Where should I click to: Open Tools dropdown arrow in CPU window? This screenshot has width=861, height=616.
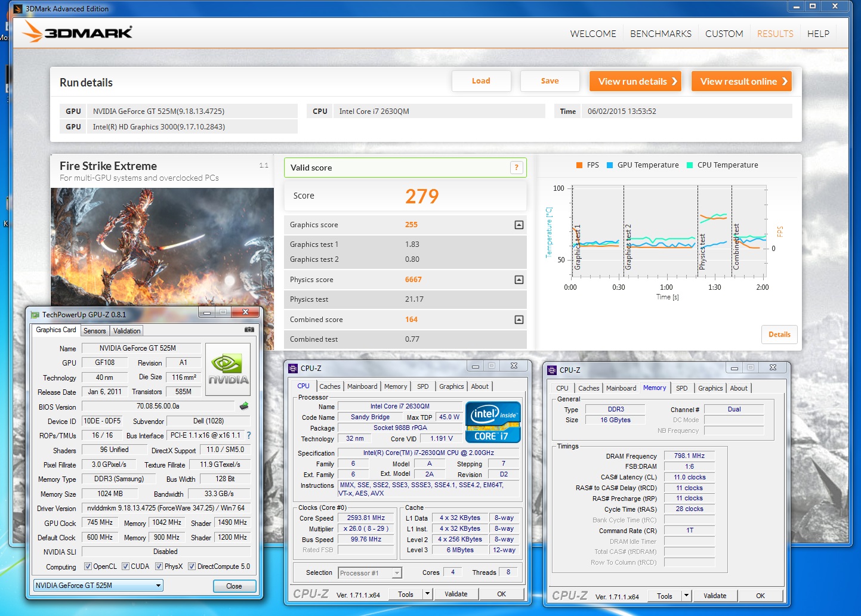pyautogui.click(x=427, y=594)
